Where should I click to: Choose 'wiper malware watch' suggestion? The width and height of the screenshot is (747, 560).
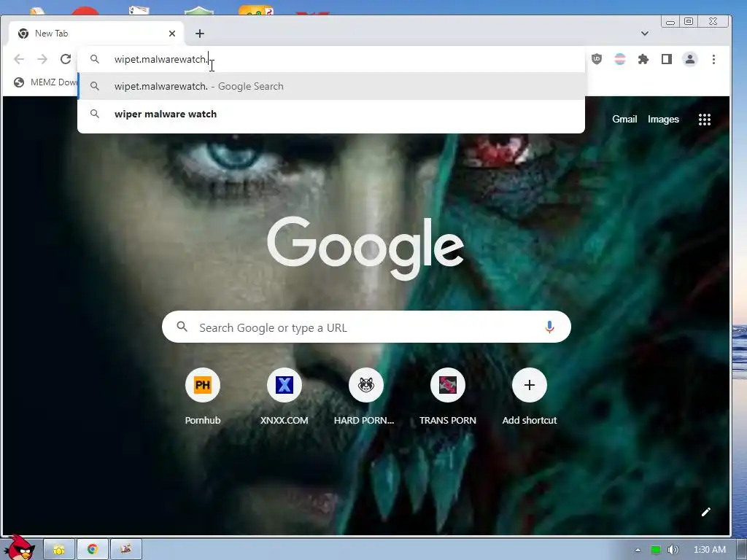[331, 114]
